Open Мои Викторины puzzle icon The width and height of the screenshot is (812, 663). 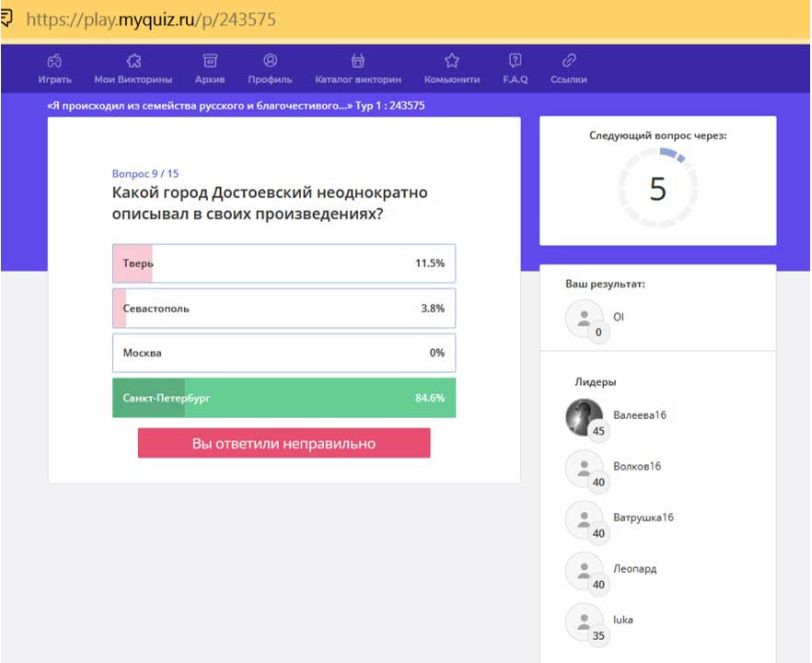(133, 61)
